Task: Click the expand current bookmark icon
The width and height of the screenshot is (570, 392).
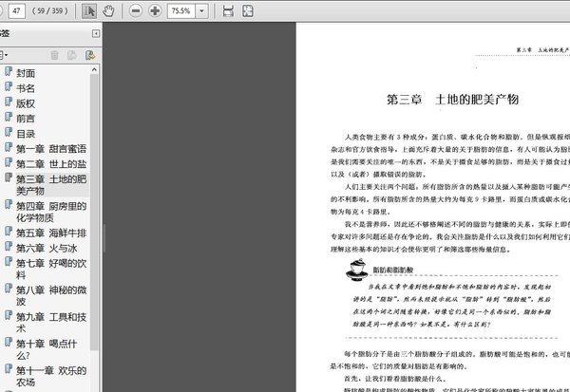Action: click(90, 55)
